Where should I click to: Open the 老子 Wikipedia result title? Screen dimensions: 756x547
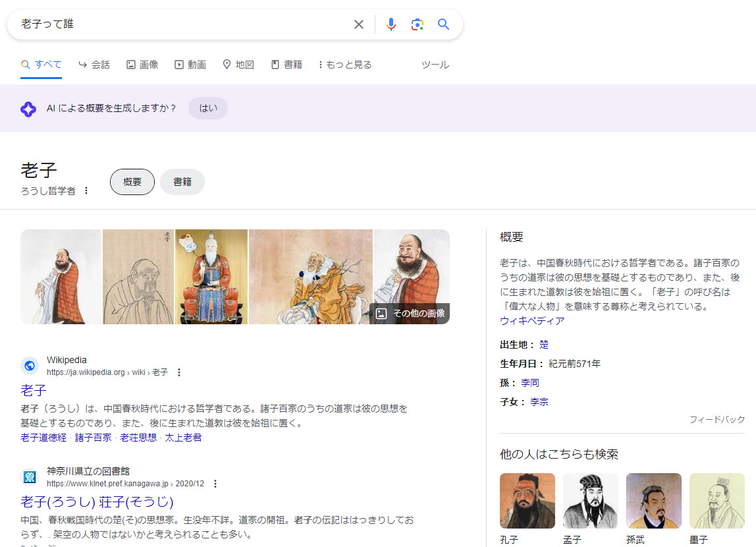point(34,390)
